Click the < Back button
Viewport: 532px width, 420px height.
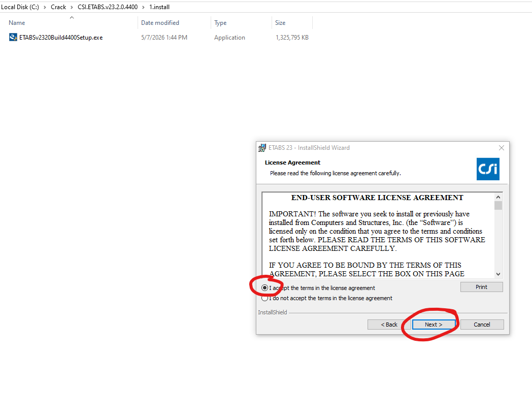[x=389, y=325]
